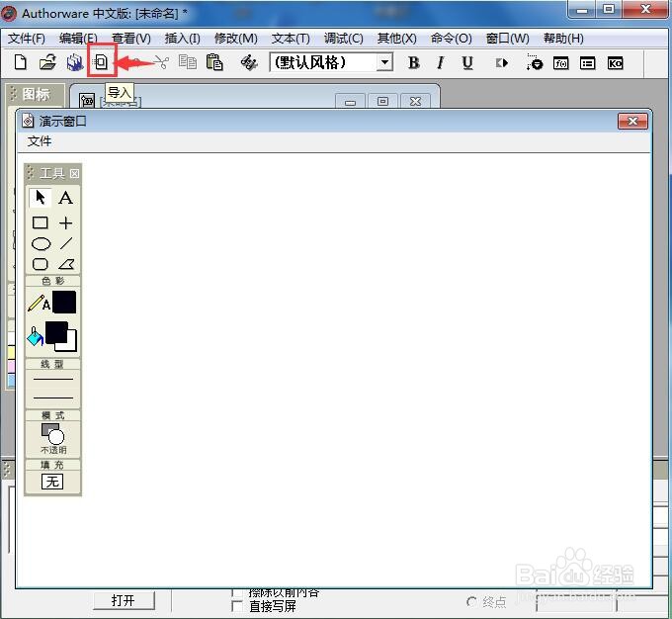The height and width of the screenshot is (619, 672).
Task: Open the 文件(F) menu in main menubar
Action: click(26, 39)
